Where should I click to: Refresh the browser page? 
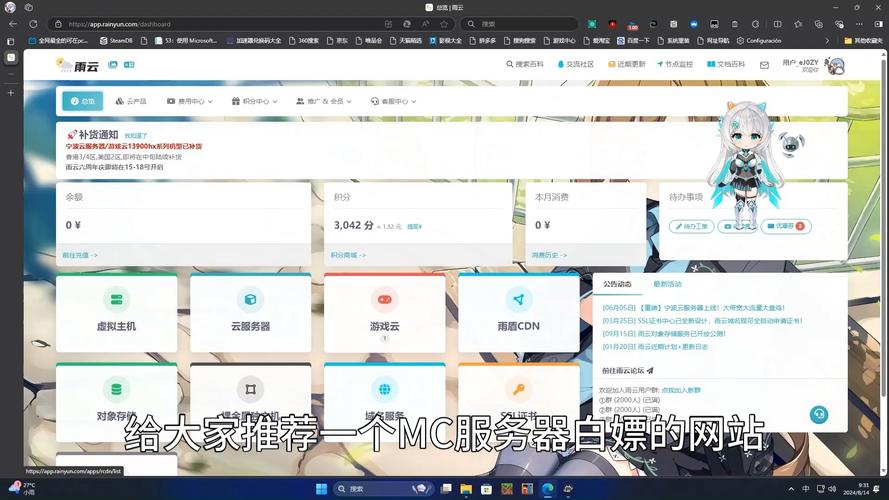tap(33, 24)
